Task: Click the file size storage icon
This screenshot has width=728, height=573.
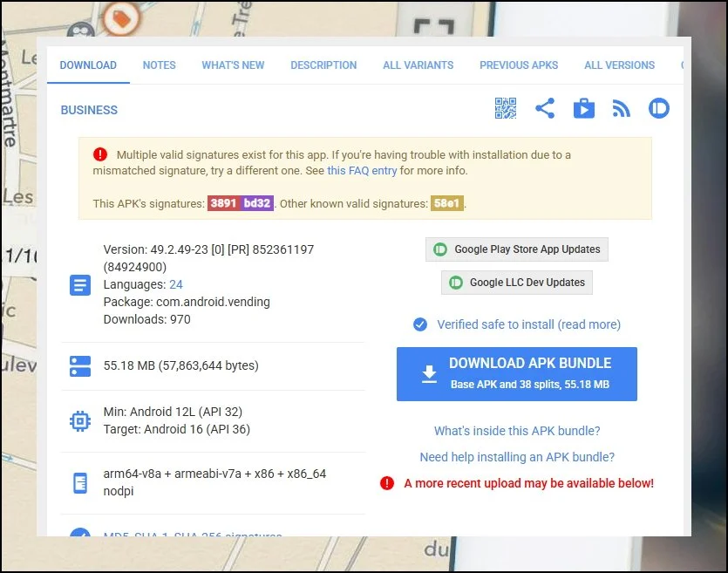Action: pos(80,366)
